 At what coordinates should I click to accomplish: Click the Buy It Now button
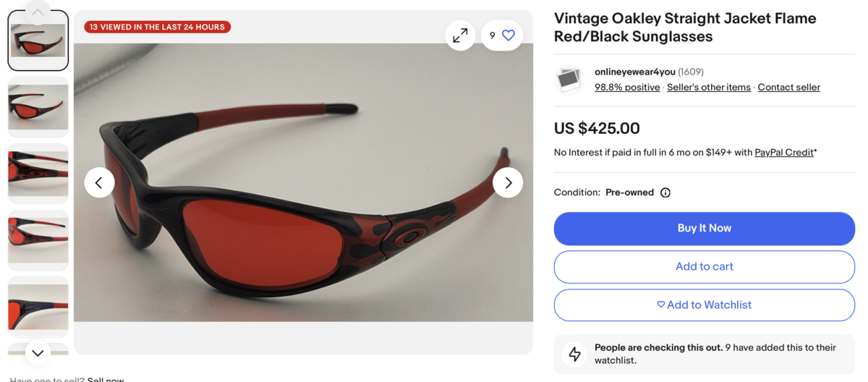(704, 229)
